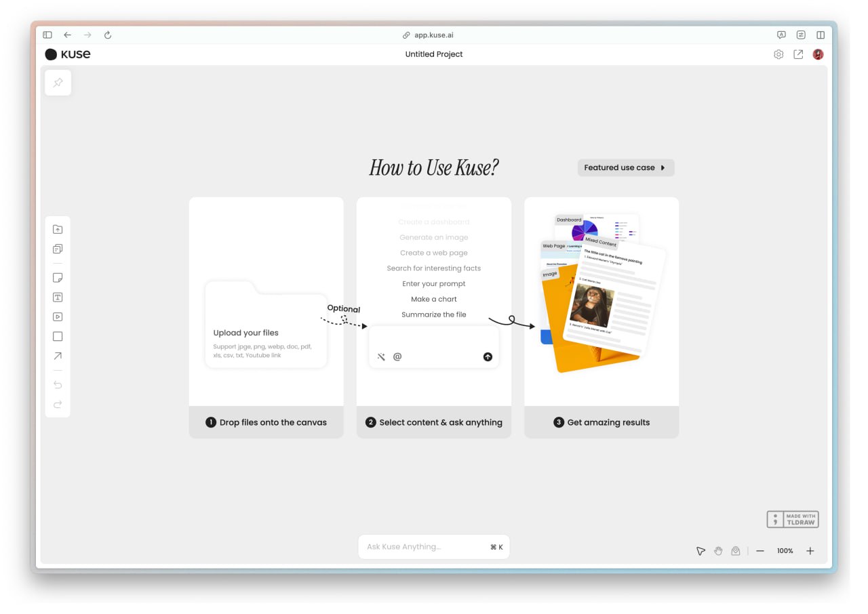Click the location pin tool beside hand
Screen dimensions: 868x614
click(736, 551)
